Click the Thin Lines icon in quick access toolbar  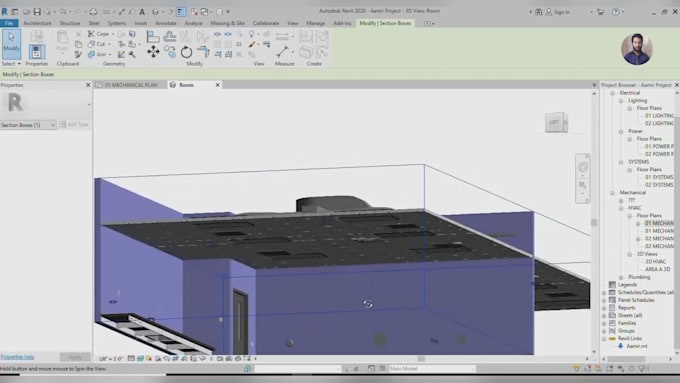coord(181,12)
